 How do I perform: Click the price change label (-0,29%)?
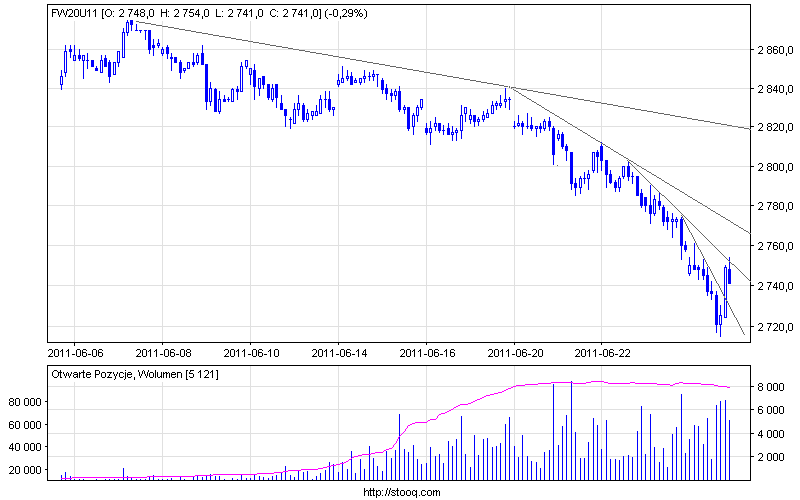(x=346, y=14)
